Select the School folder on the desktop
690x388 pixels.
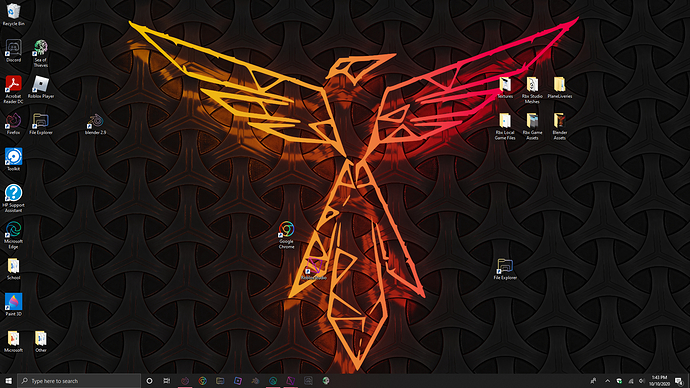(13, 269)
